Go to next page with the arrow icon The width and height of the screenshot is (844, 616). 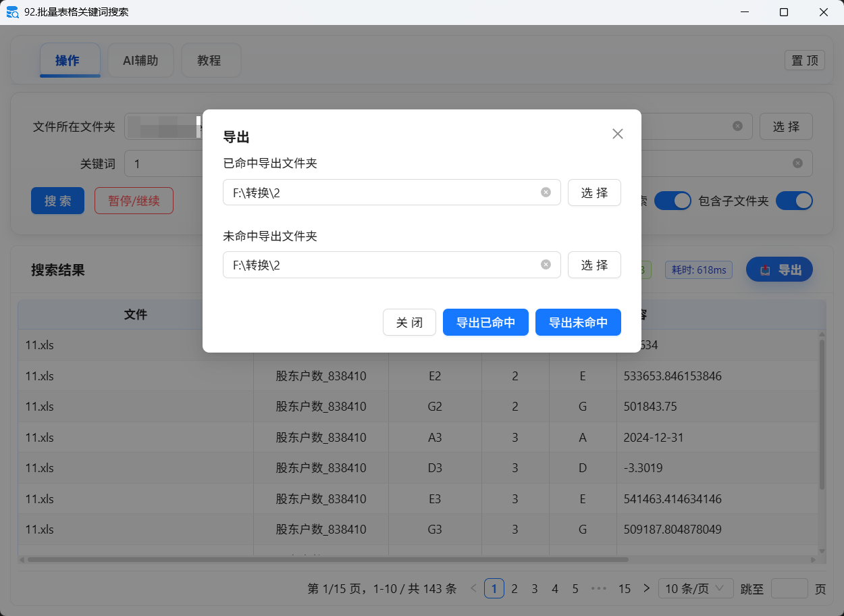pos(645,588)
